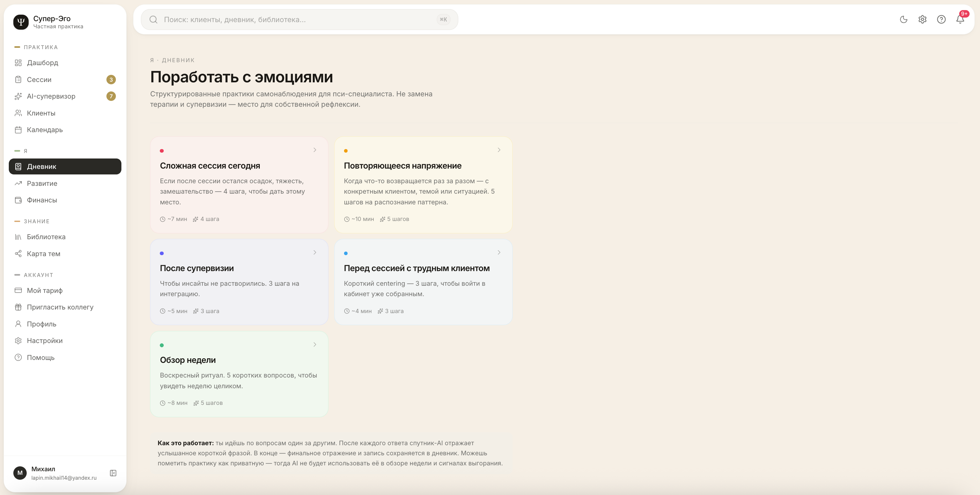Open Сессии menu item
The height and width of the screenshot is (495, 980).
(65, 79)
